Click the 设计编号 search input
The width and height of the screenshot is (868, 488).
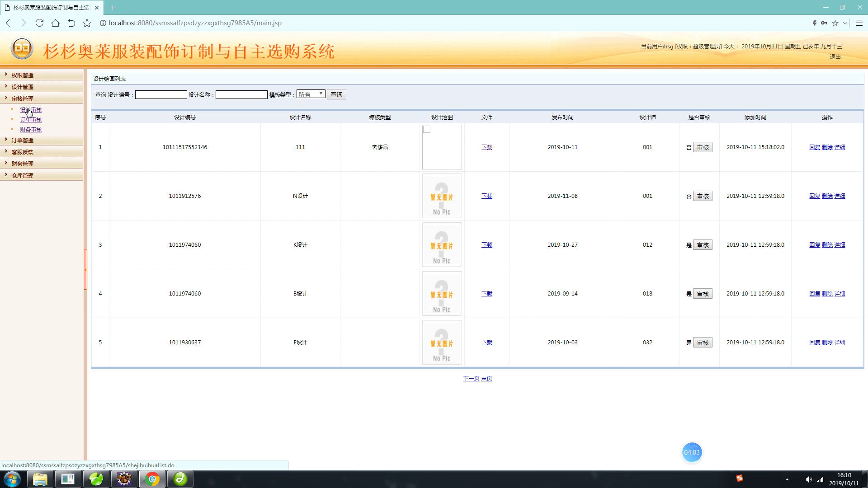point(161,94)
